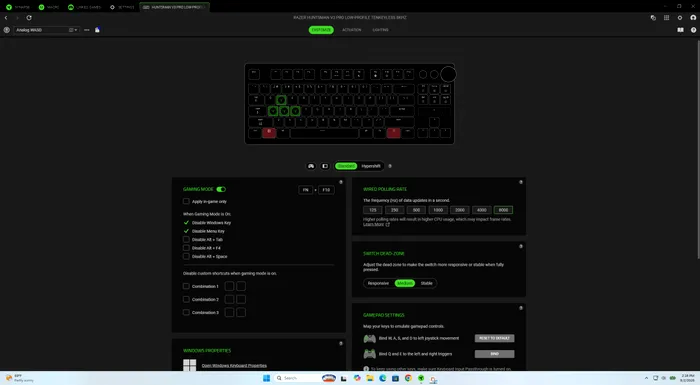The width and height of the screenshot is (700, 385).
Task: Click Bind for Q and E triggers
Action: tap(494, 354)
